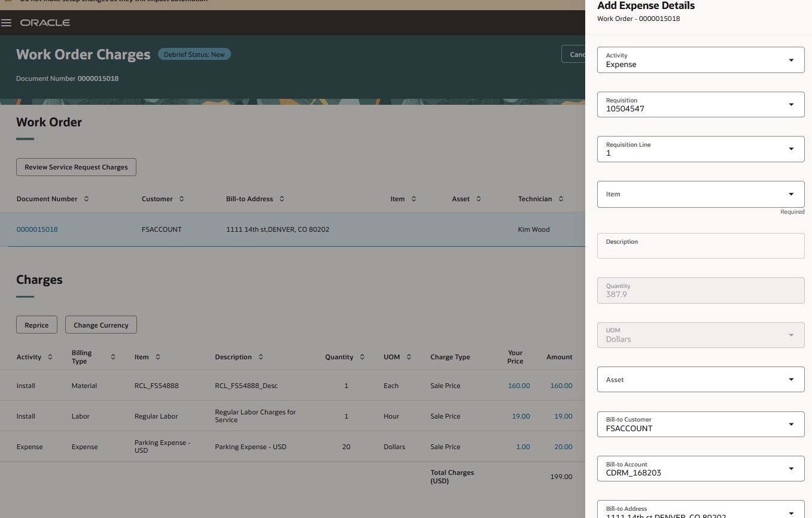
Task: Sort the Customer column
Action: (183, 198)
